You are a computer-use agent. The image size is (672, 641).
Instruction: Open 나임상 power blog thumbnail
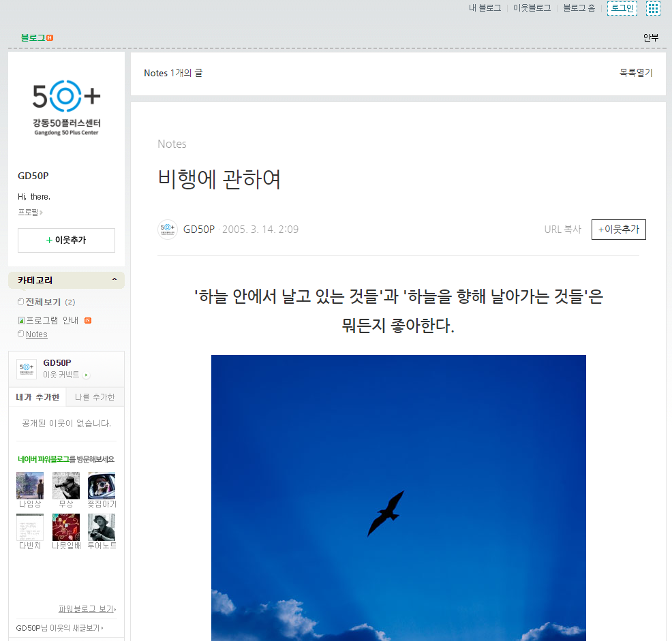click(x=30, y=486)
